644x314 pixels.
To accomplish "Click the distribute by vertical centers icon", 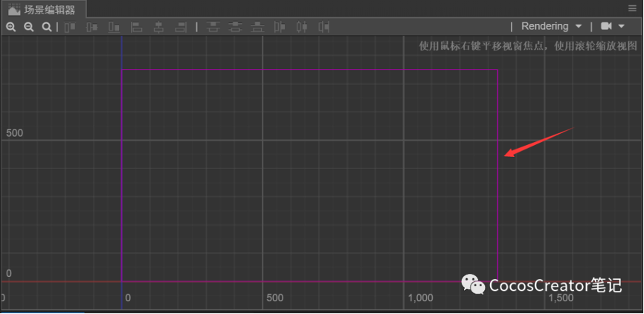I will [236, 27].
